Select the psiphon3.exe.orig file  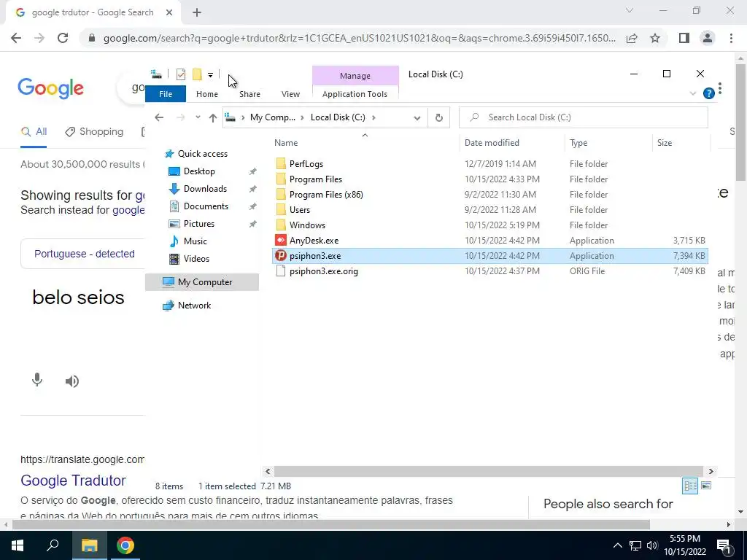(323, 271)
